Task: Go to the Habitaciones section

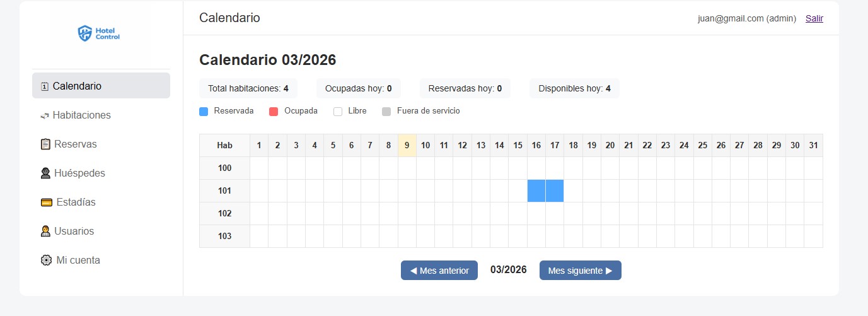Action: pyautogui.click(x=82, y=115)
